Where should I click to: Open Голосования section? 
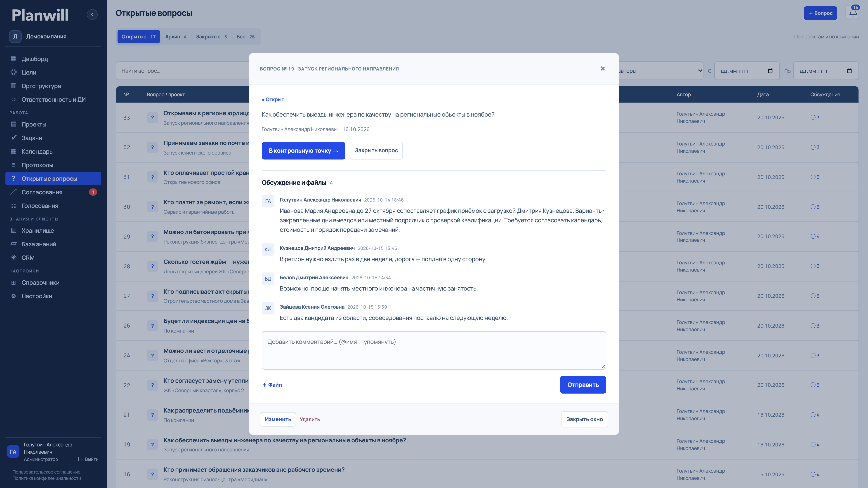click(54, 206)
